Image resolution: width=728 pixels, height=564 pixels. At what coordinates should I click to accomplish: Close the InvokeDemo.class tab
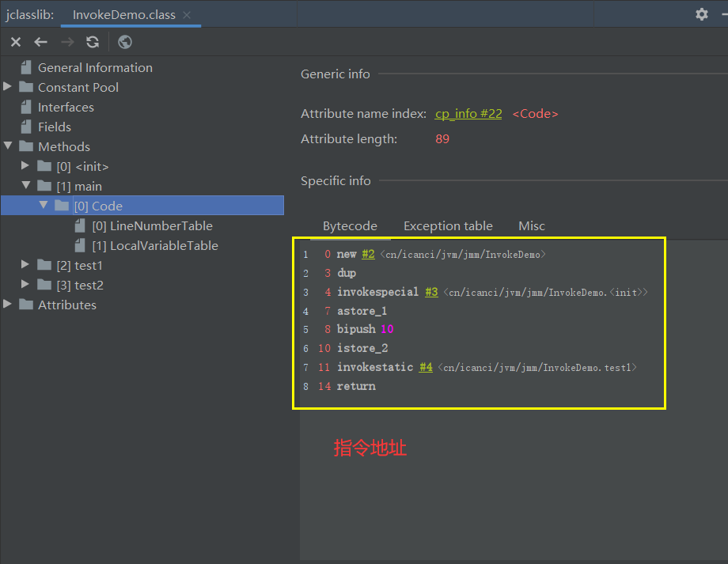pos(187,15)
